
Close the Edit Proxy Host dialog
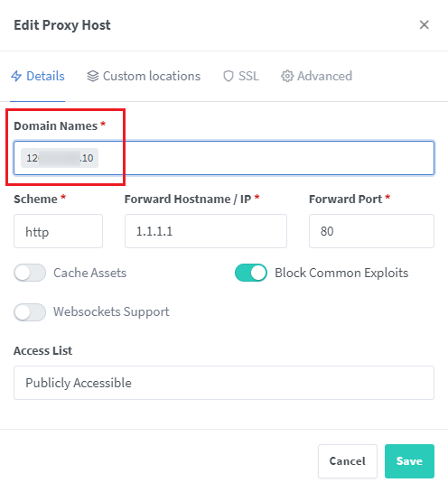pos(425,24)
